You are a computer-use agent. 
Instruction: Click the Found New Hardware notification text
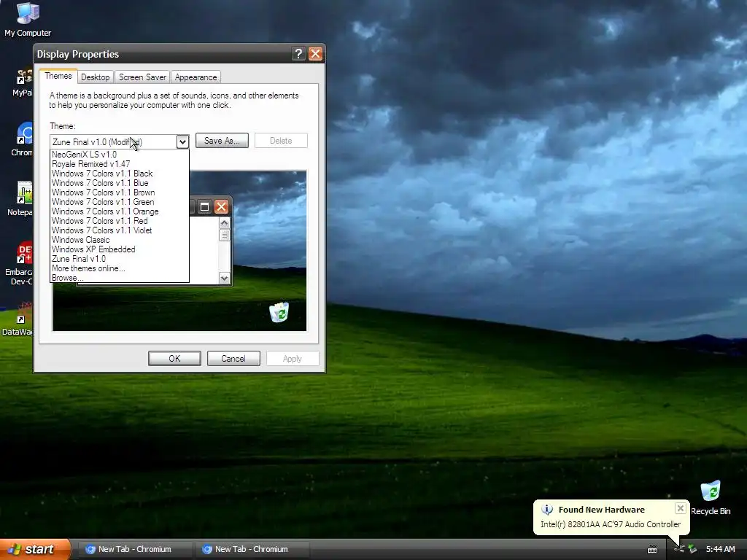tap(611, 524)
